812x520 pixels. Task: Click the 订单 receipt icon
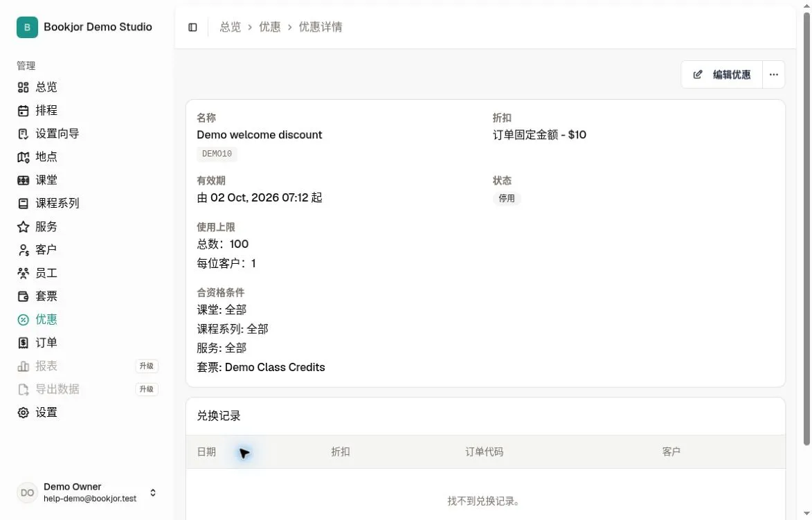24,343
